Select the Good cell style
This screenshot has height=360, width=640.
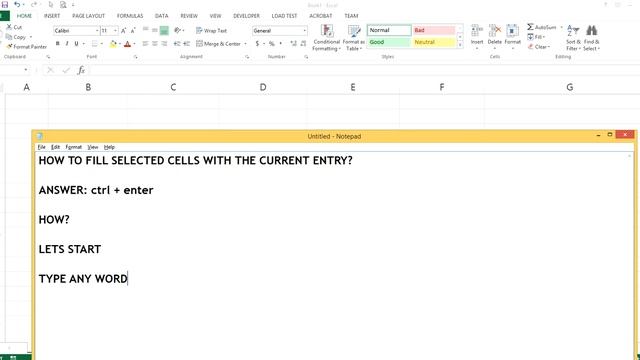click(x=389, y=42)
